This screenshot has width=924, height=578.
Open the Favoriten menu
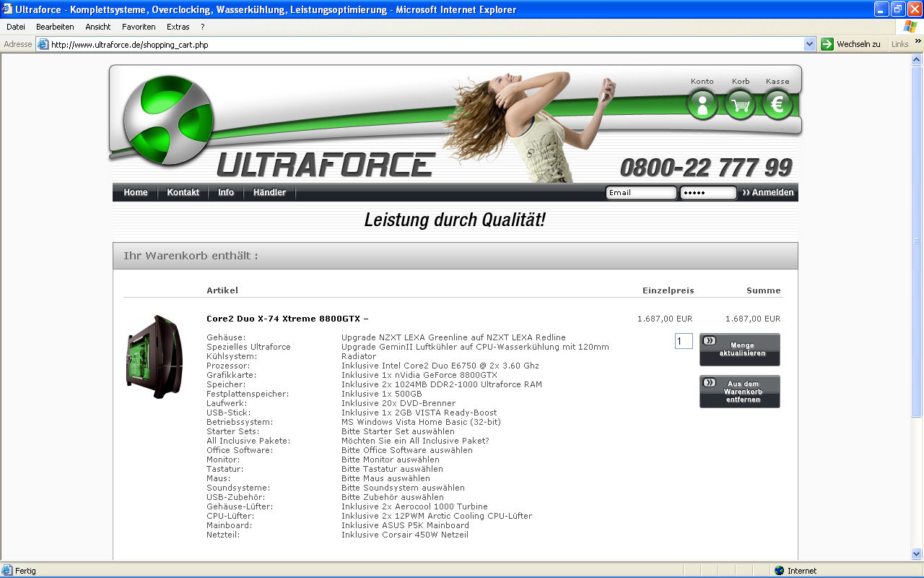pos(139,27)
